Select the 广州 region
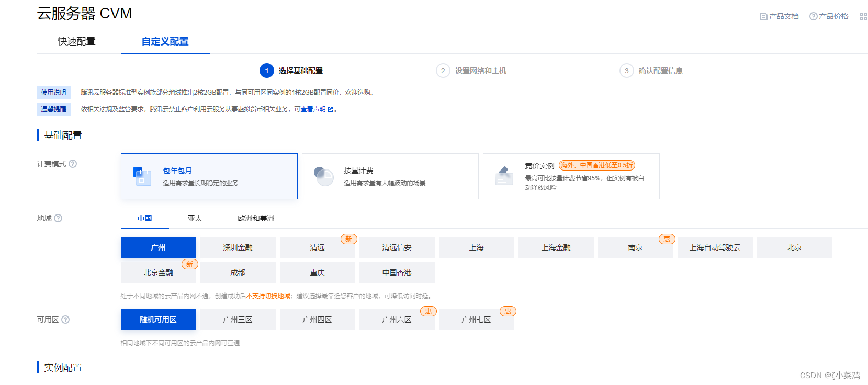The height and width of the screenshot is (385, 868). click(159, 247)
